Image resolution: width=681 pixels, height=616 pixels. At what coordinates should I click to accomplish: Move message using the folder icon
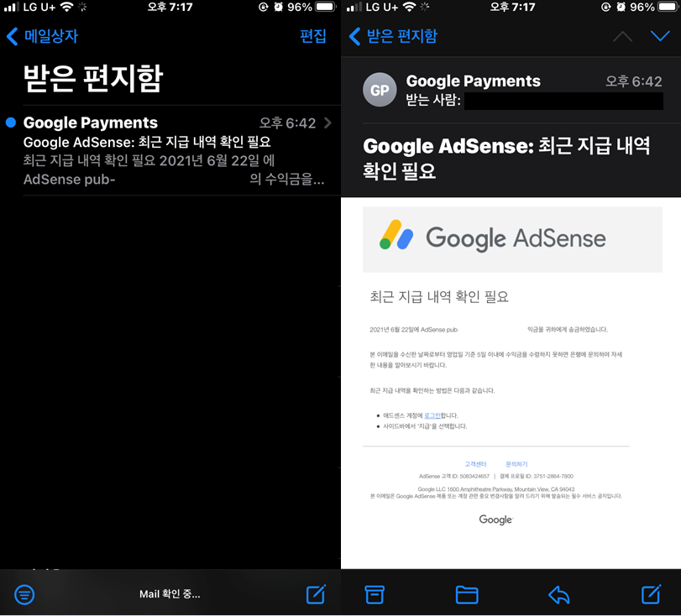click(x=467, y=594)
